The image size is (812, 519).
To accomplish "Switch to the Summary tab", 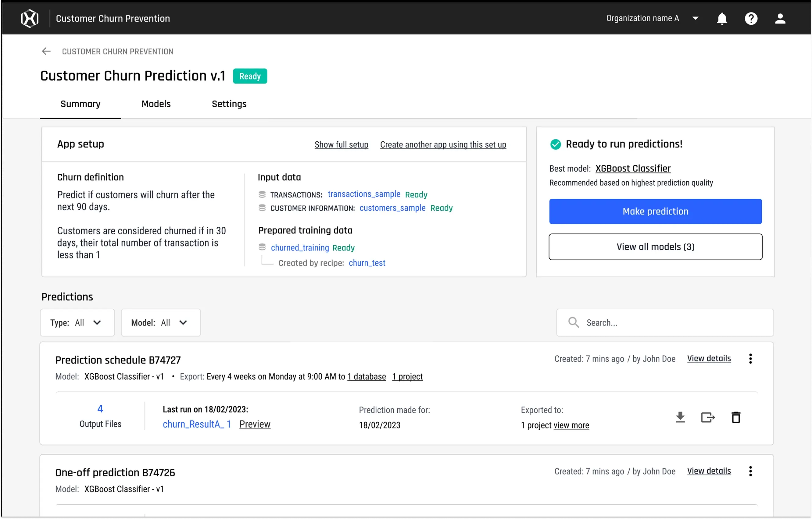I will pos(80,104).
